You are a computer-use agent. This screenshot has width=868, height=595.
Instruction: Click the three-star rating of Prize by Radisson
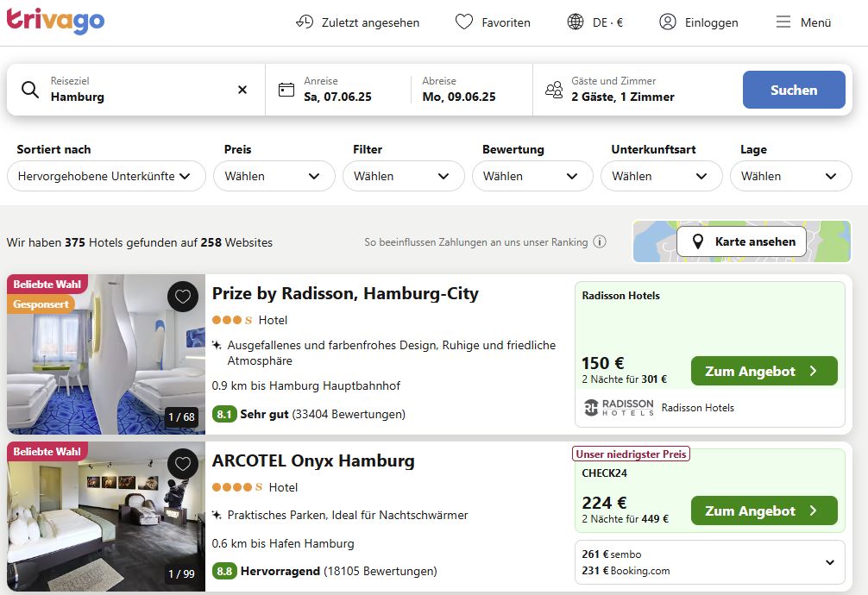[x=232, y=320]
